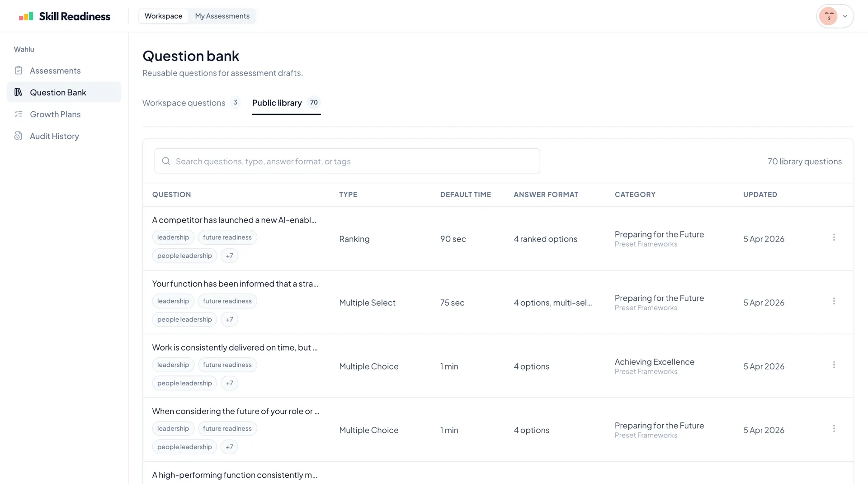Open the three-dot menu for the Multiple Select question
Screen dimensions: 868x484
(834, 301)
